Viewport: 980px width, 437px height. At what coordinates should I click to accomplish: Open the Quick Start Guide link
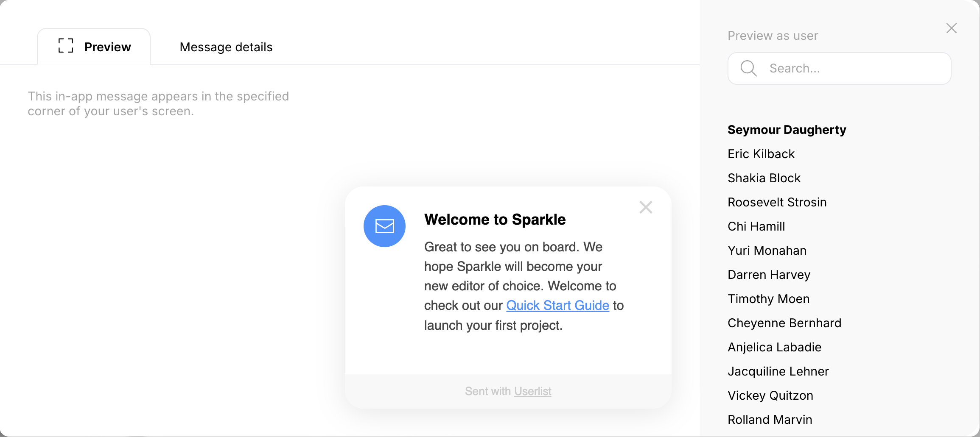coord(557,305)
